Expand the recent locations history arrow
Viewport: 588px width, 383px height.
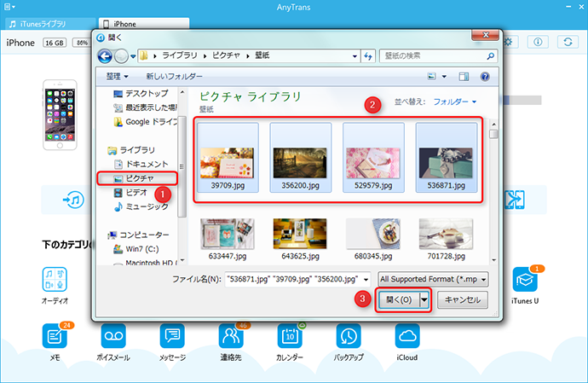[x=133, y=56]
